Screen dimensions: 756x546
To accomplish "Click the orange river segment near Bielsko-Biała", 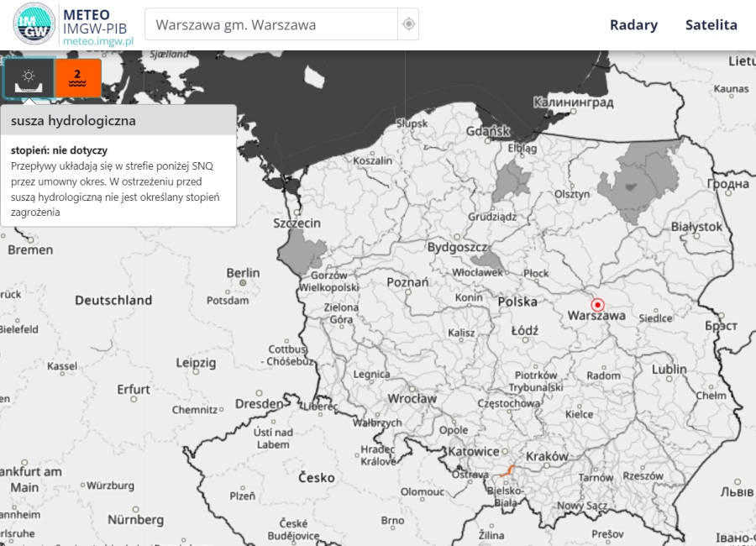I will coord(507,471).
